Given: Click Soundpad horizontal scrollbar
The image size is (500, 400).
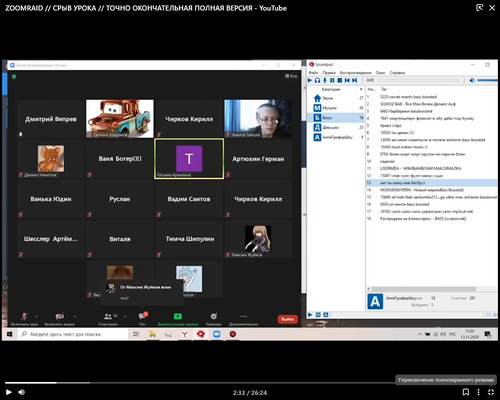Looking at the screenshot, I should pos(423,289).
